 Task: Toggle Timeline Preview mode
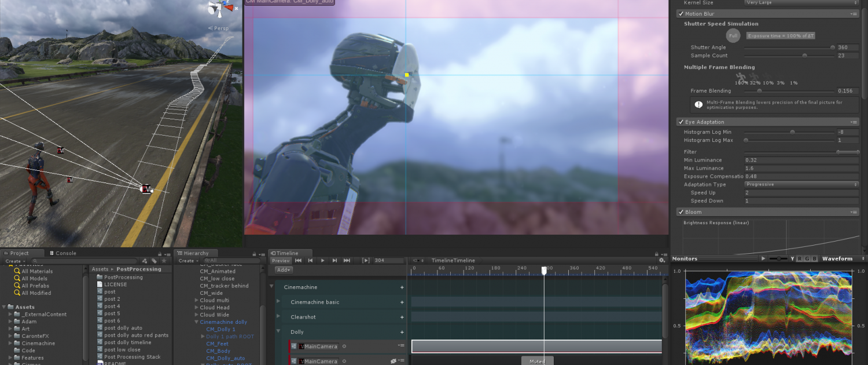tap(281, 261)
